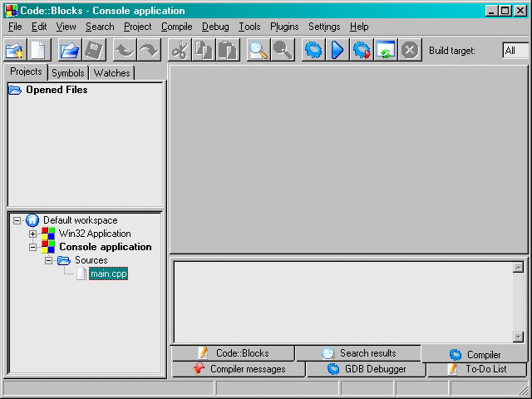
Task: Collapse the Console application node
Action: coord(32,247)
